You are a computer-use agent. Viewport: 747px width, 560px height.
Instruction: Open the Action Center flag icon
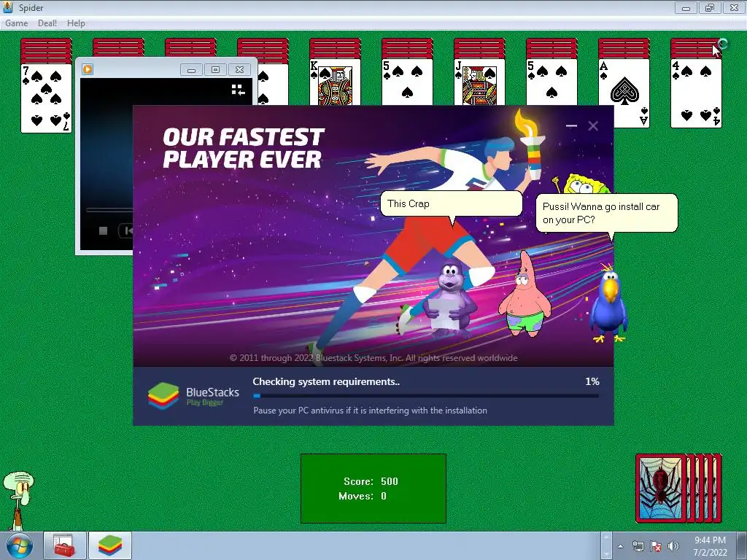coord(656,546)
